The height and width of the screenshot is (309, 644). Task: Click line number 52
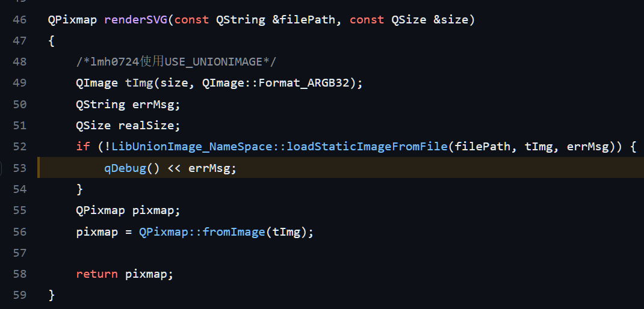[19, 146]
